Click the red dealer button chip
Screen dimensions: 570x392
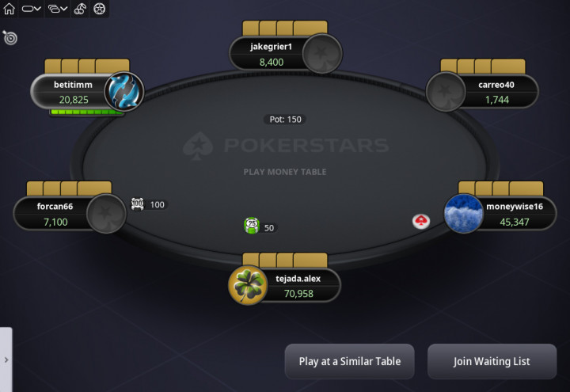(x=421, y=221)
